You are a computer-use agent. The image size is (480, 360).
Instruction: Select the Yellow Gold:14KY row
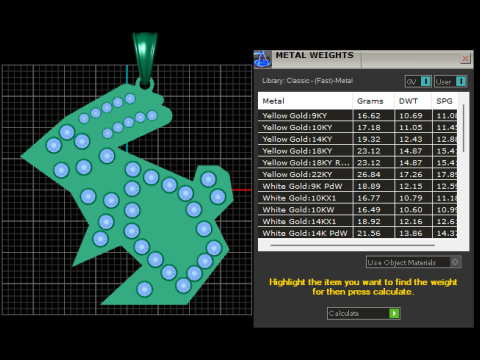357,139
